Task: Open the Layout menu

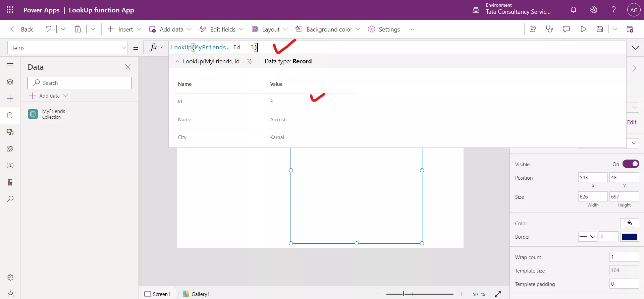Action: tap(270, 29)
